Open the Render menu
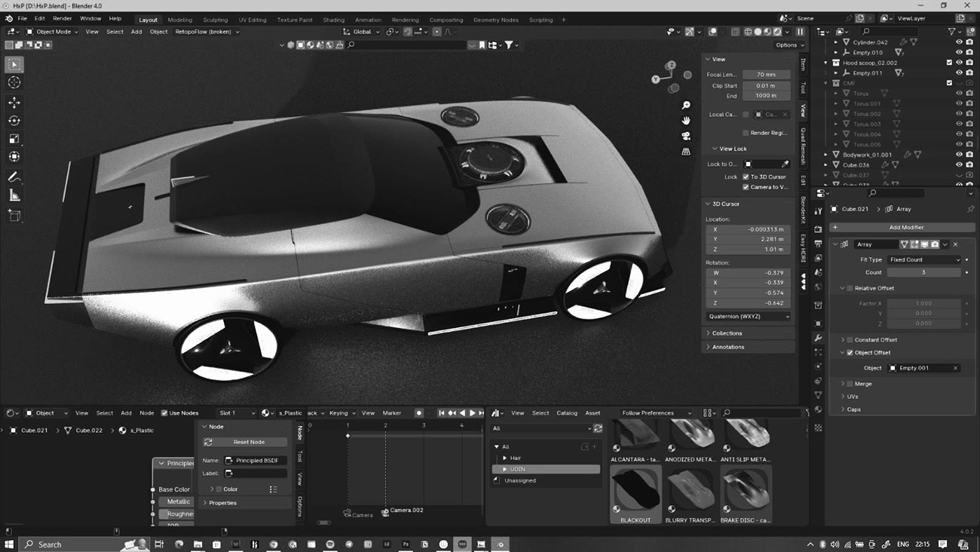Image resolution: width=980 pixels, height=552 pixels. pyautogui.click(x=62, y=18)
